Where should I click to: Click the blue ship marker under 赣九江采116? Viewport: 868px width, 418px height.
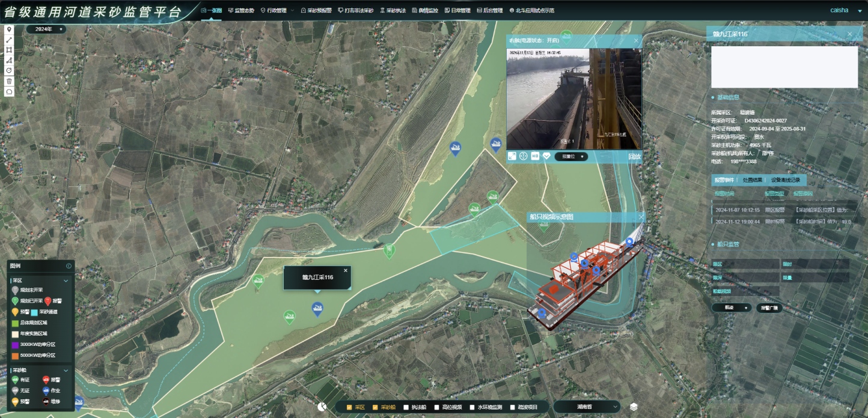317,309
